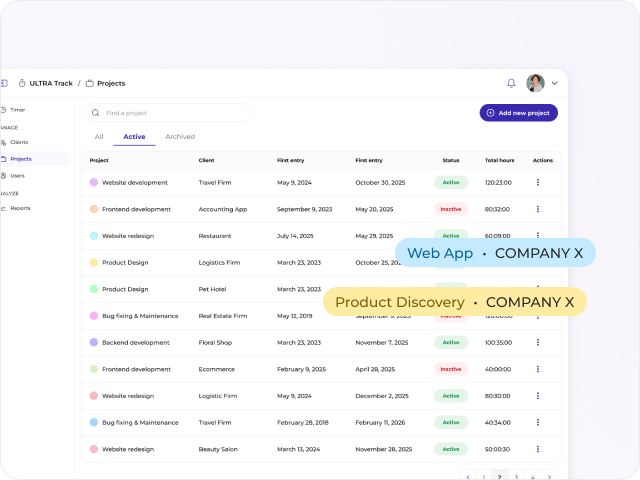Open actions menu for Ecommerce row

(x=538, y=369)
